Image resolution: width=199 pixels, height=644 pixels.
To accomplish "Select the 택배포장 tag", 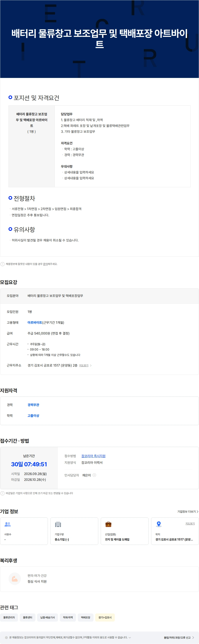I will (x=86, y=617).
